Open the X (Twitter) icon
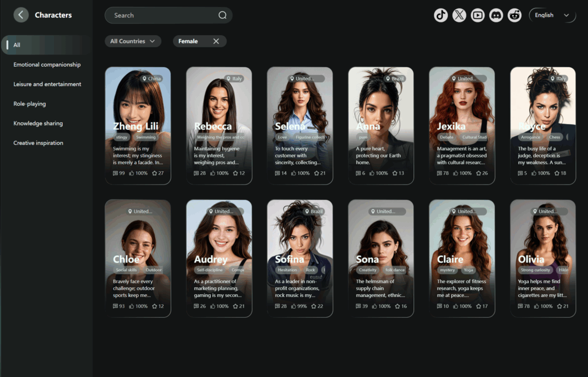The height and width of the screenshot is (377, 588). click(x=459, y=16)
